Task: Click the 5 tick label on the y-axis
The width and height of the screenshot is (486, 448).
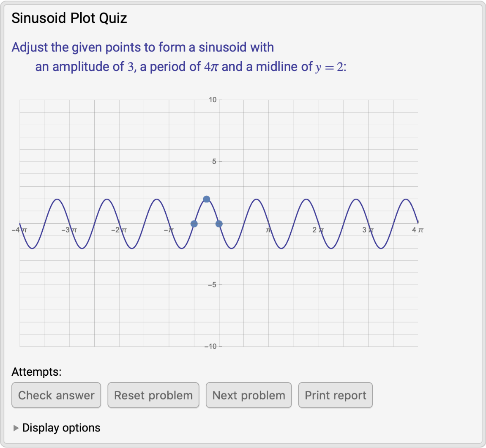Action: click(x=214, y=161)
